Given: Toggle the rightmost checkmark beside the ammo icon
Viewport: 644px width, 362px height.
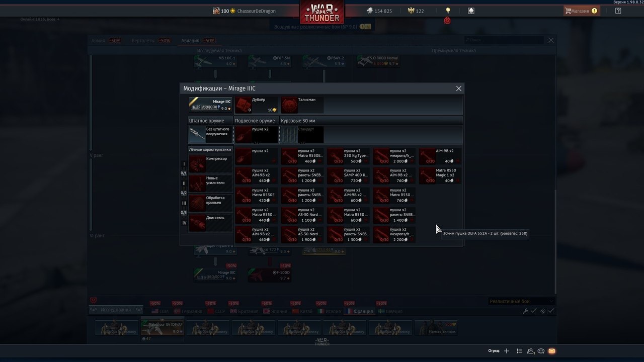Looking at the screenshot, I should tap(551, 311).
